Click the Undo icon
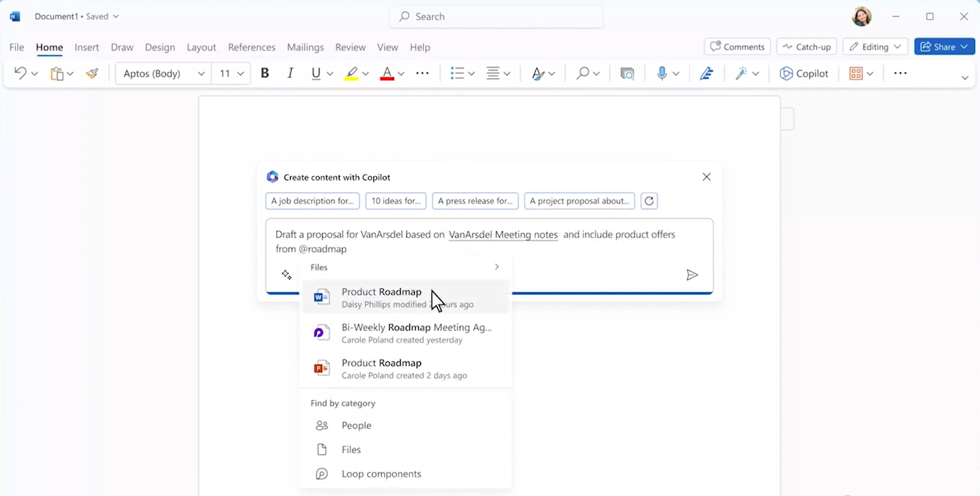 (x=20, y=73)
